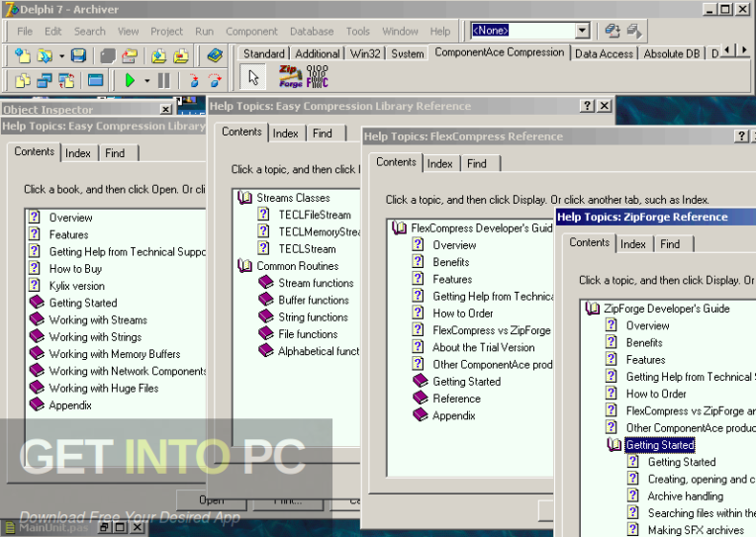This screenshot has height=537, width=756.
Task: Click the Save All toolbar icon
Action: (108, 56)
